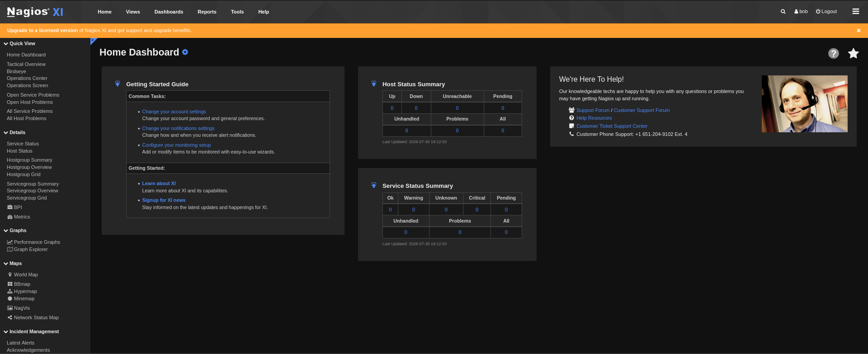Open Operations Center in sidebar
The height and width of the screenshot is (354, 868).
click(27, 78)
